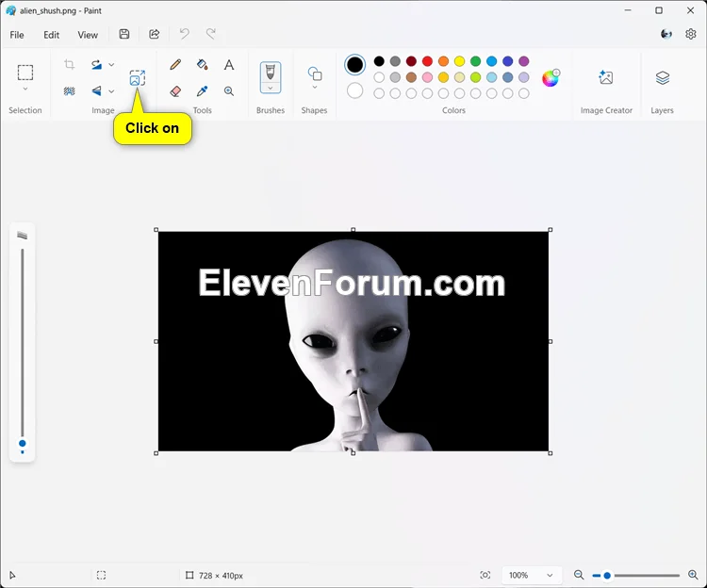
Task: Select the Brushes tool button
Action: (271, 73)
